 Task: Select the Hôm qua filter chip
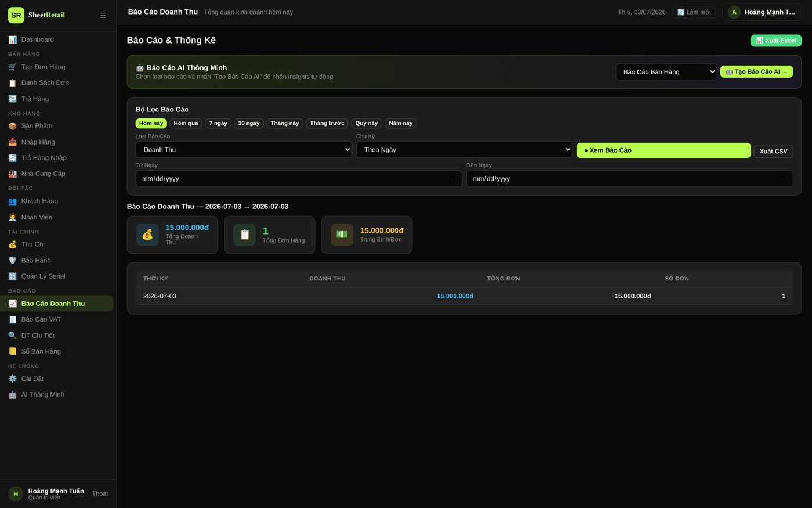(x=186, y=123)
